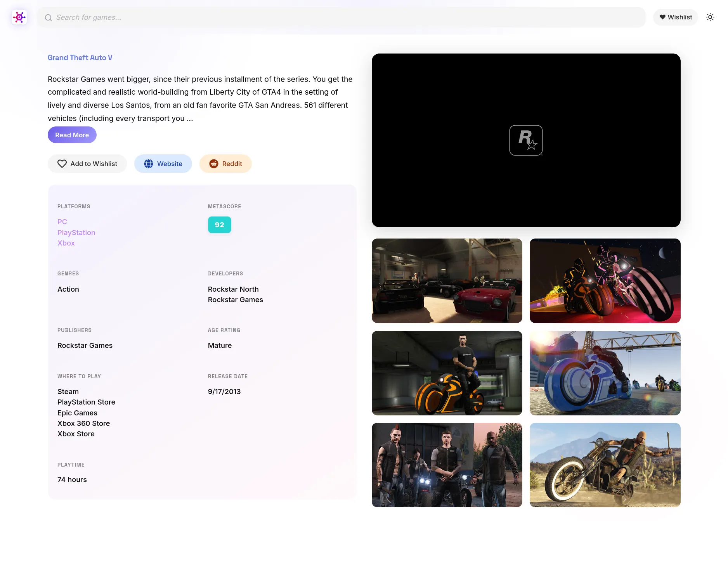Viewport: 728px width, 581px height.
Task: Select the Xbox platform link
Action: coord(66,243)
